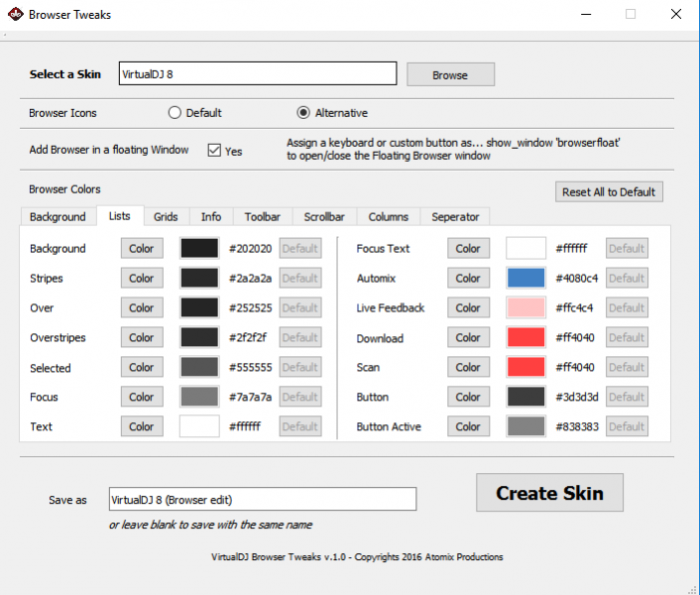Click the Button #3d3d3d color swatch
Image resolution: width=700 pixels, height=595 pixels.
pyautogui.click(x=525, y=397)
